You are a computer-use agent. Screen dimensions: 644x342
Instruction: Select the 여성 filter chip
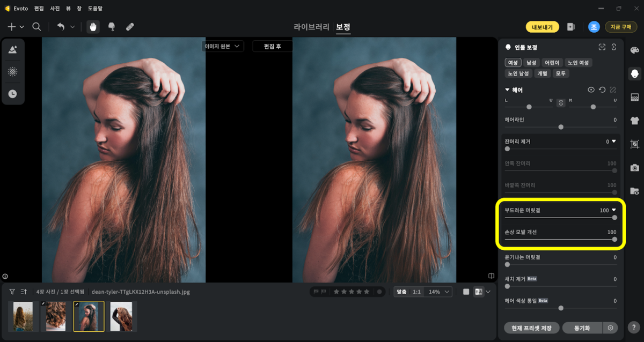[513, 63]
